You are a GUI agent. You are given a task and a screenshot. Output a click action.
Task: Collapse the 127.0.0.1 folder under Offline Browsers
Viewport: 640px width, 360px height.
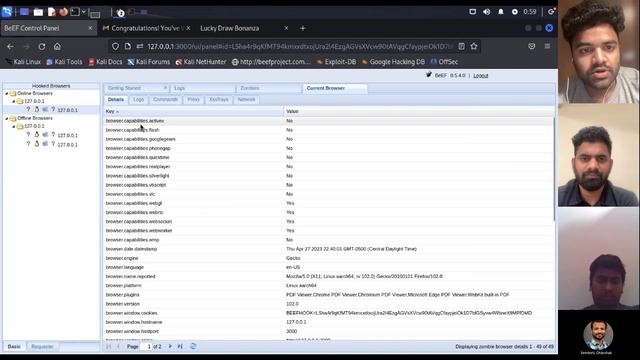(x=13, y=127)
